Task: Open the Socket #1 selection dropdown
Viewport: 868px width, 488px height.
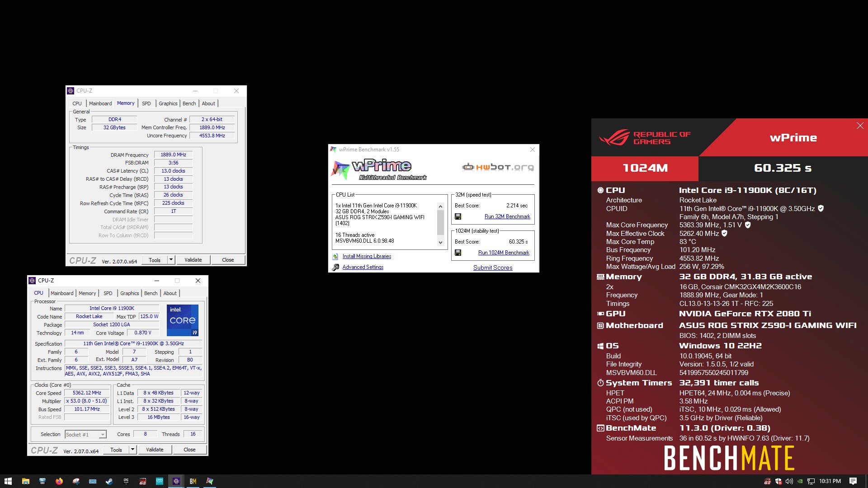Action: coord(85,434)
